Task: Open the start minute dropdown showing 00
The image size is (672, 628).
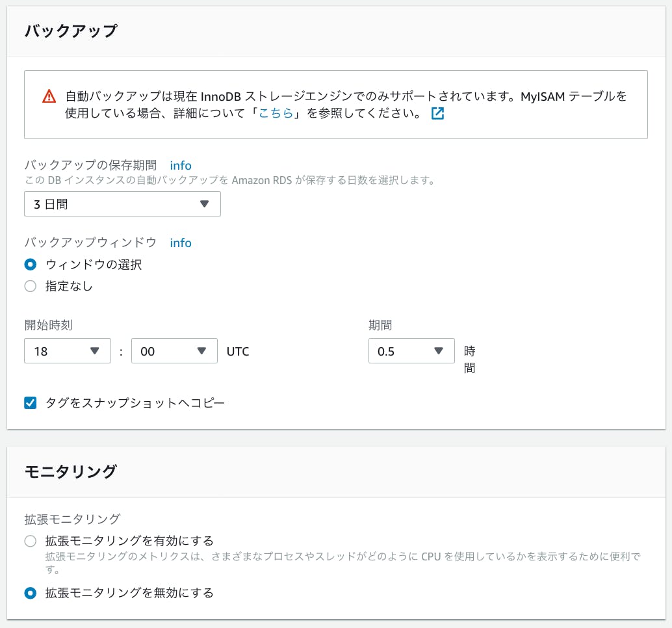Action: 174,351
